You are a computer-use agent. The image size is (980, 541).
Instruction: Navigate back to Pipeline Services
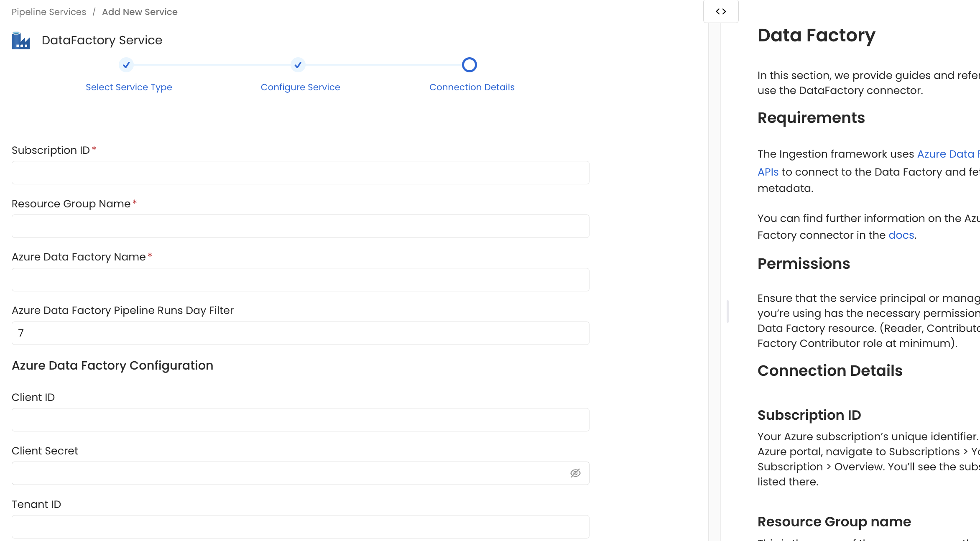tap(48, 12)
